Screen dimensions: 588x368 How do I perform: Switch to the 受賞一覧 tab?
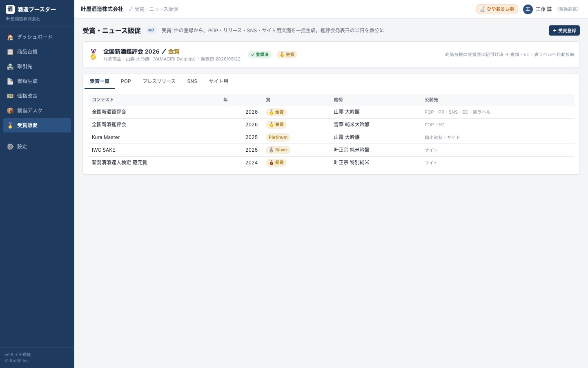100,81
